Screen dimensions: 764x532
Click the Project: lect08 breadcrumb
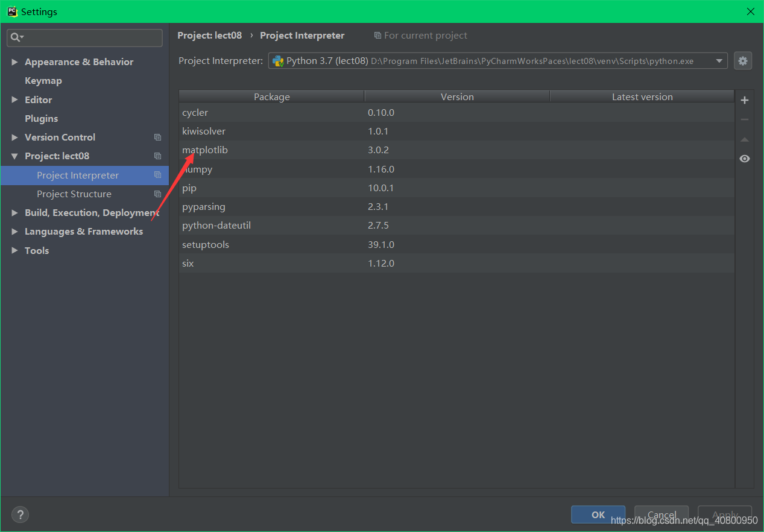(209, 35)
